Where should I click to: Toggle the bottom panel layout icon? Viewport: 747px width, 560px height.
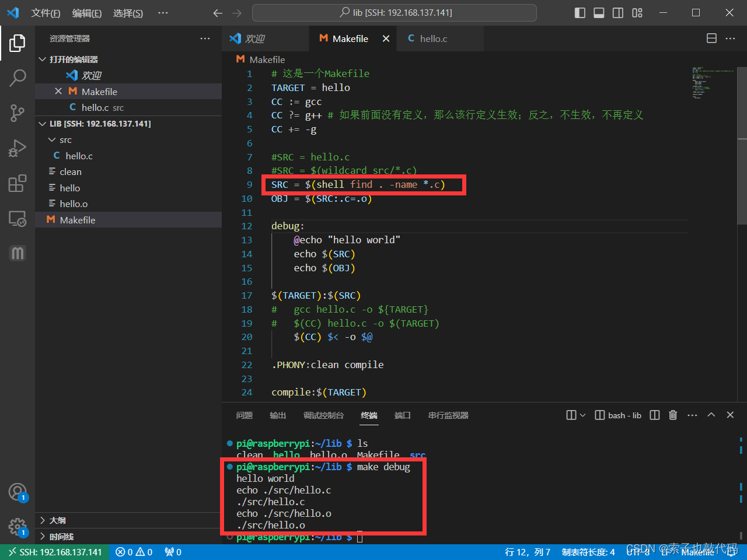[x=599, y=13]
